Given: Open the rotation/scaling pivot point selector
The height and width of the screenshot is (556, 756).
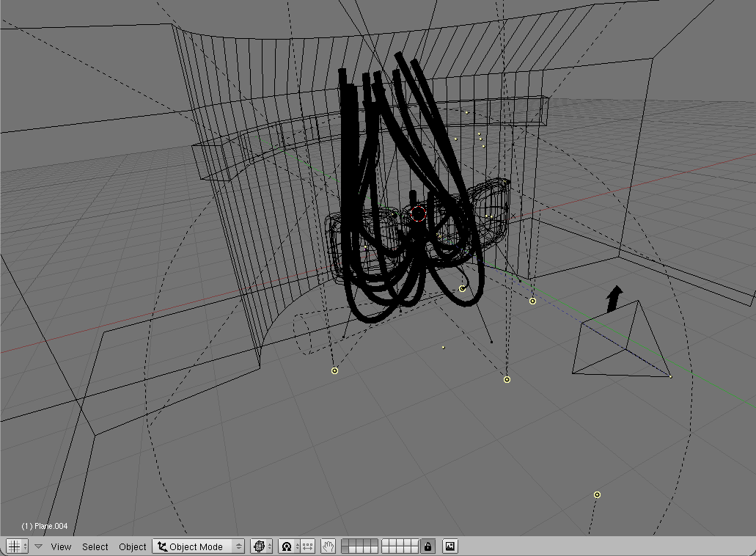Looking at the screenshot, I should (290, 546).
